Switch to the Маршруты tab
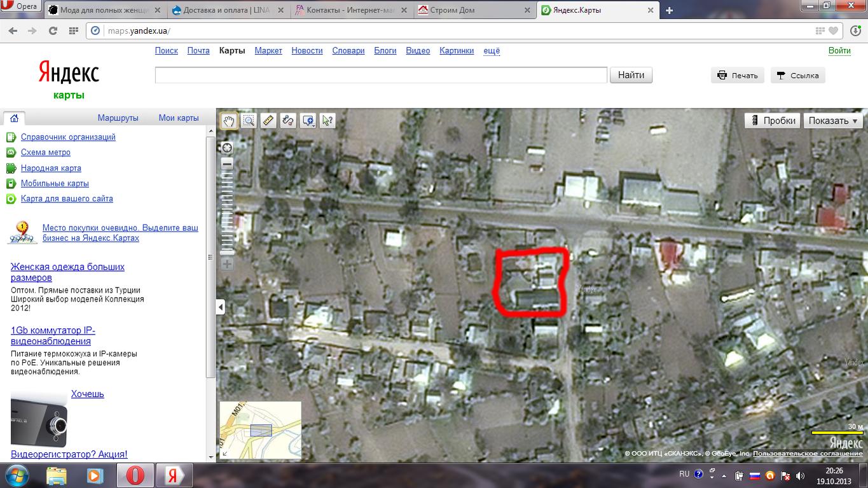The width and height of the screenshot is (868, 488). click(118, 118)
